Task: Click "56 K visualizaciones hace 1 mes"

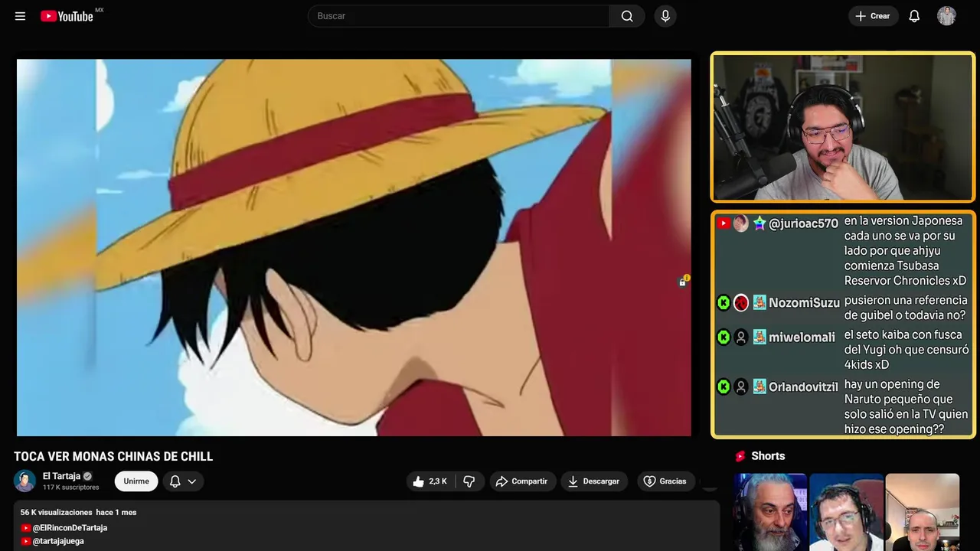Action: [x=78, y=512]
